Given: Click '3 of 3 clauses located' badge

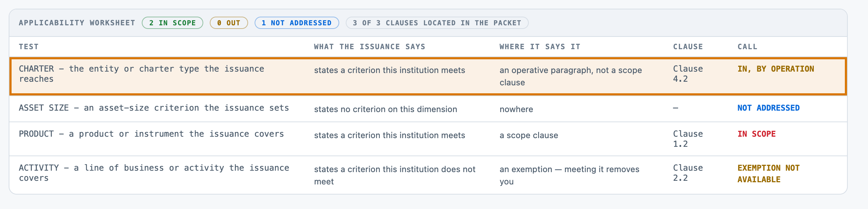Looking at the screenshot, I should [x=437, y=23].
